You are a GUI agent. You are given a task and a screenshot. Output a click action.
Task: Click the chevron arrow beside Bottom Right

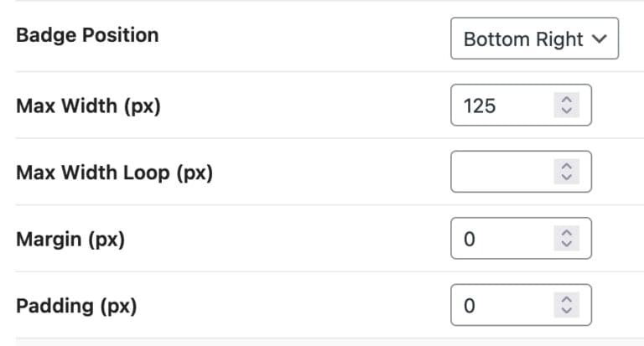click(598, 39)
